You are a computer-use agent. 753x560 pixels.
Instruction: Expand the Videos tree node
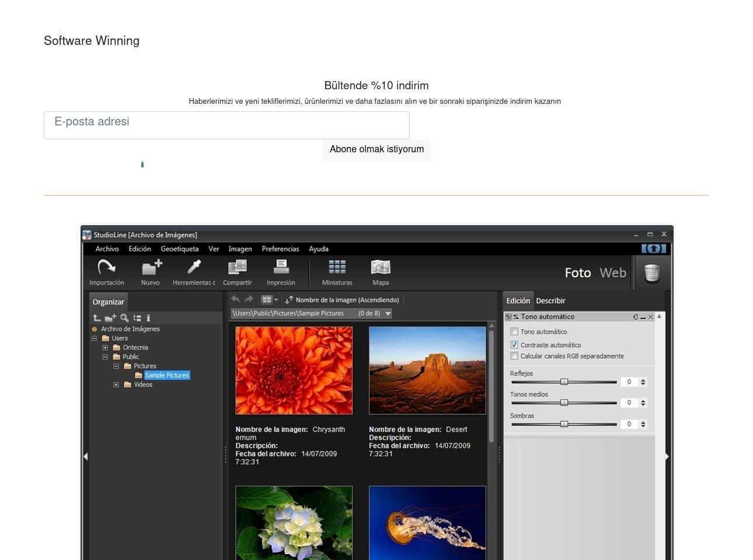pyautogui.click(x=116, y=385)
